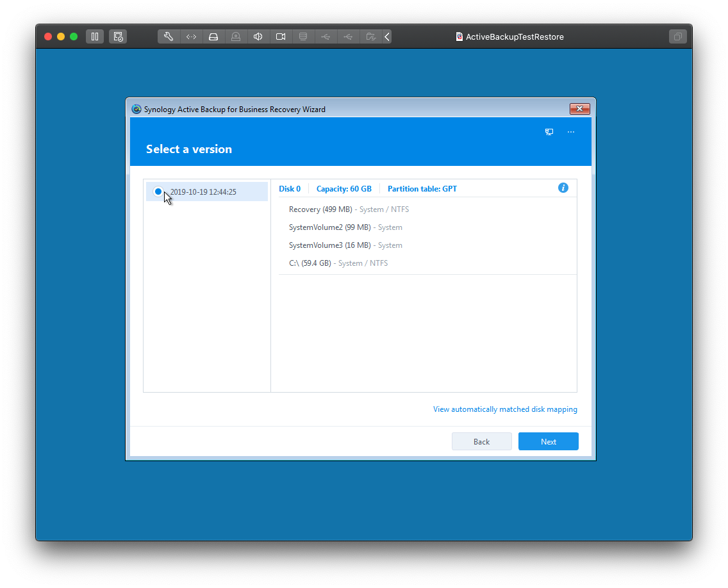
Task: Close the Recovery Wizard window
Action: point(579,109)
